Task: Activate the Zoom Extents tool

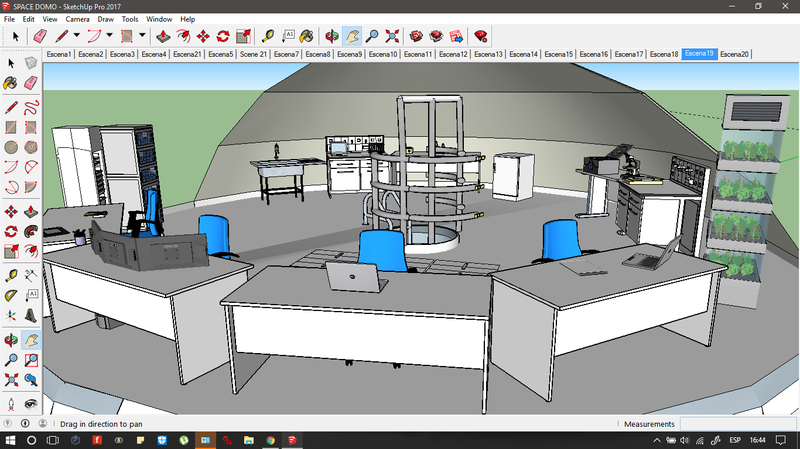Action: point(392,35)
